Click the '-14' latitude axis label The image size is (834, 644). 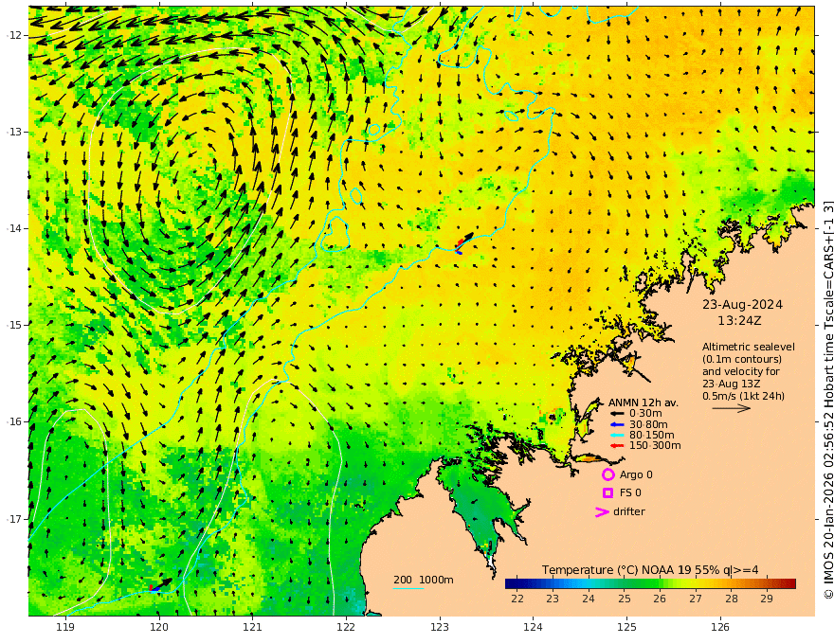(x=16, y=228)
